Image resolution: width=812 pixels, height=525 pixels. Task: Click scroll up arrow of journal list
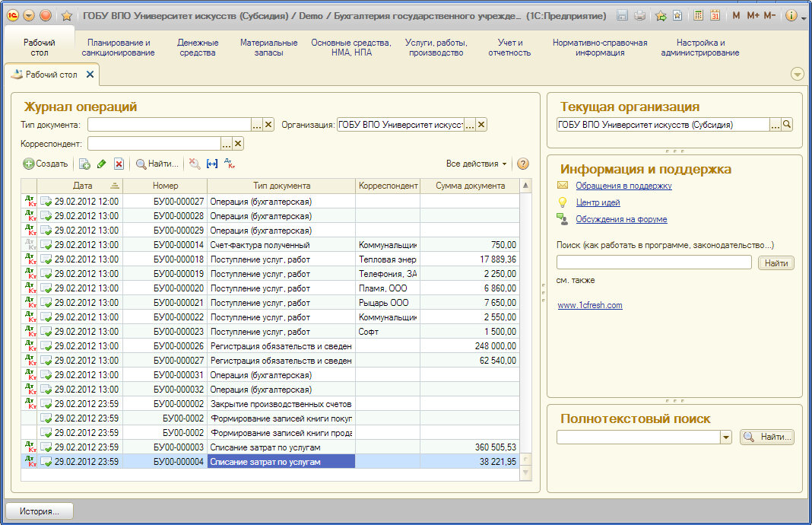(525, 186)
